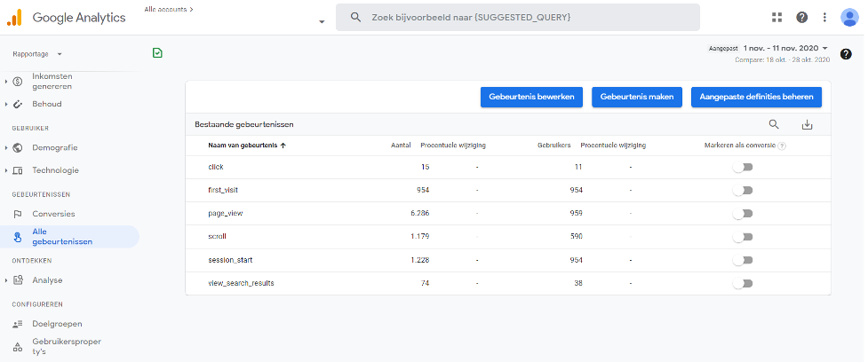Open the user account avatar
The width and height of the screenshot is (868, 362).
pyautogui.click(x=849, y=17)
